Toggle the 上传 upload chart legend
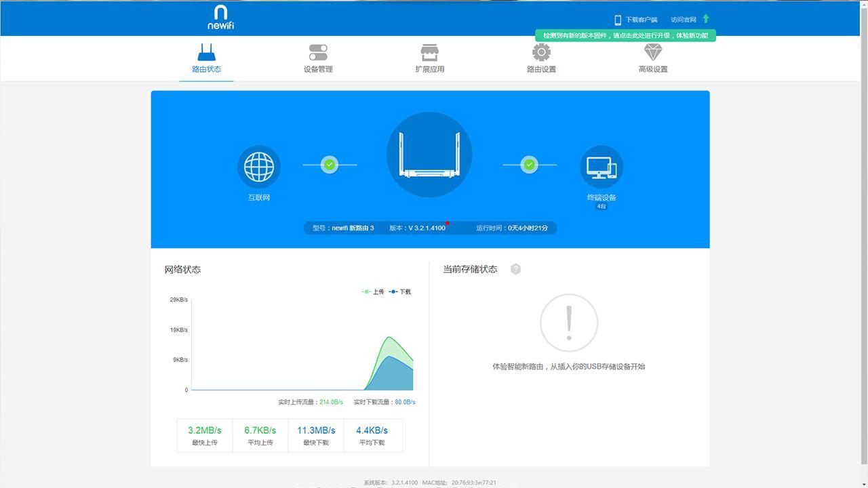This screenshot has height=488, width=868. pyautogui.click(x=373, y=292)
